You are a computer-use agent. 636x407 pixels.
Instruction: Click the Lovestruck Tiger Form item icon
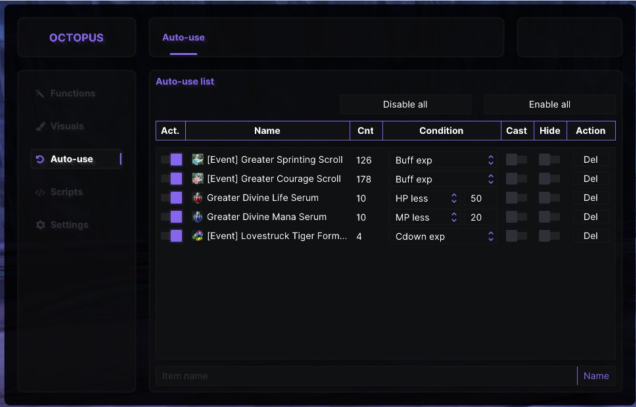[x=198, y=236]
